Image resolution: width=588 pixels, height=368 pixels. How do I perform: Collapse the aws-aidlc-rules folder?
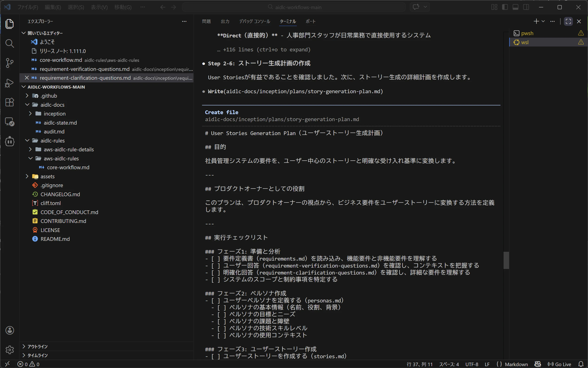coord(106,159)
